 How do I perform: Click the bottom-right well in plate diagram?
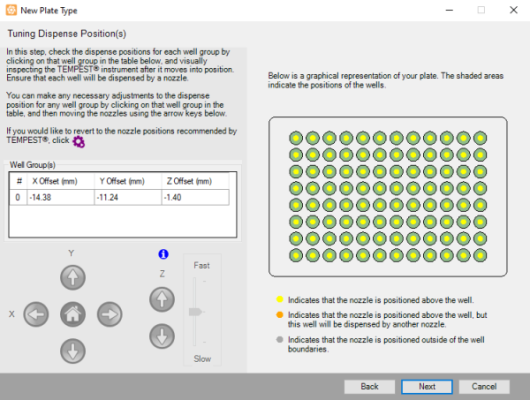tap(480, 255)
